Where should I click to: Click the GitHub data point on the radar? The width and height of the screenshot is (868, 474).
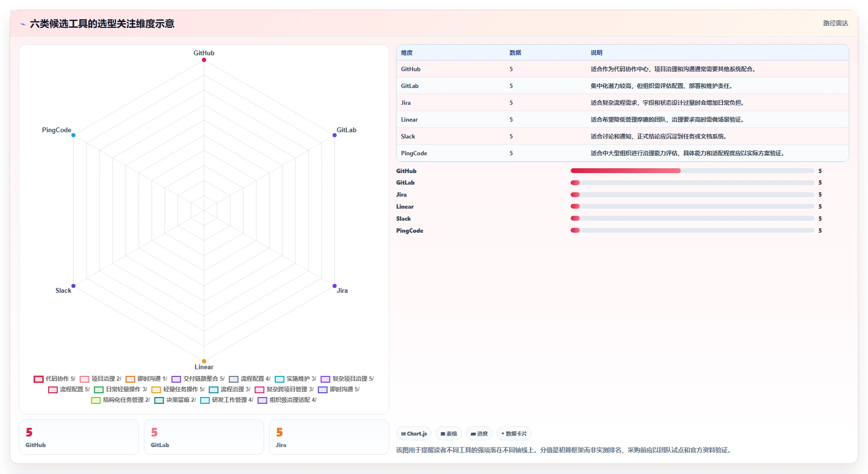click(204, 60)
